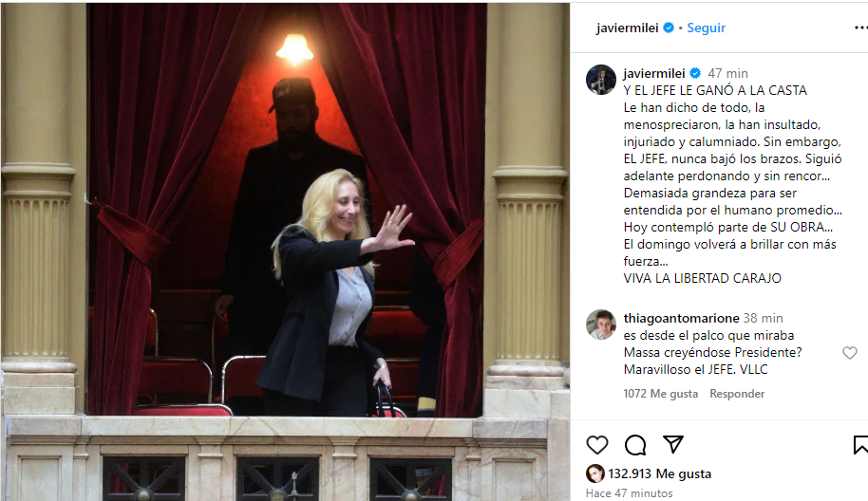Open comments with the speech bubble icon
The image size is (868, 501).
tap(635, 445)
